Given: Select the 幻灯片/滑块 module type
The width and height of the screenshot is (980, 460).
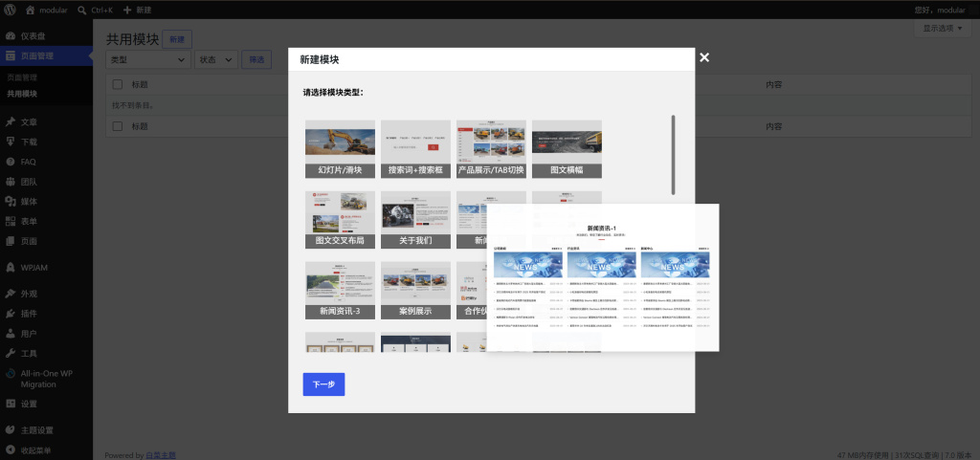Looking at the screenshot, I should [x=340, y=149].
